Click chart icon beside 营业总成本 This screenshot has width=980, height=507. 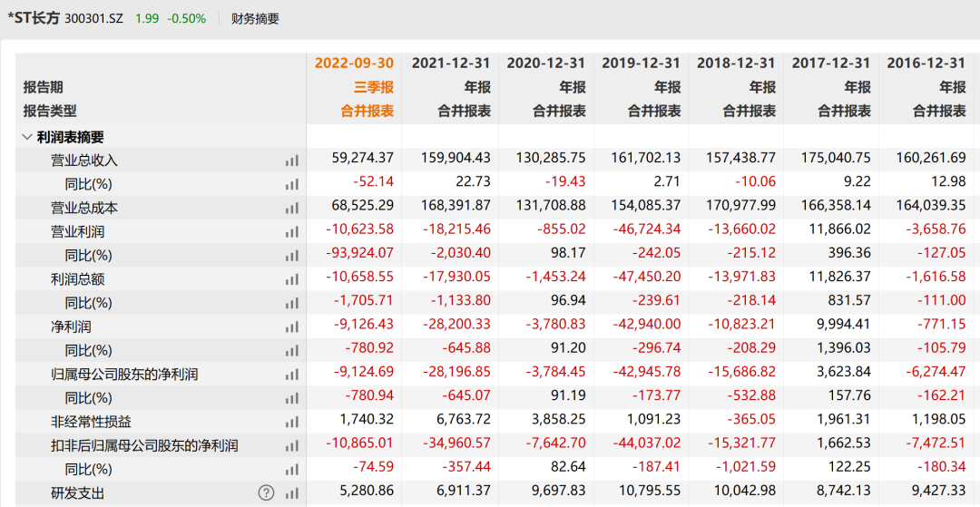pos(291,208)
